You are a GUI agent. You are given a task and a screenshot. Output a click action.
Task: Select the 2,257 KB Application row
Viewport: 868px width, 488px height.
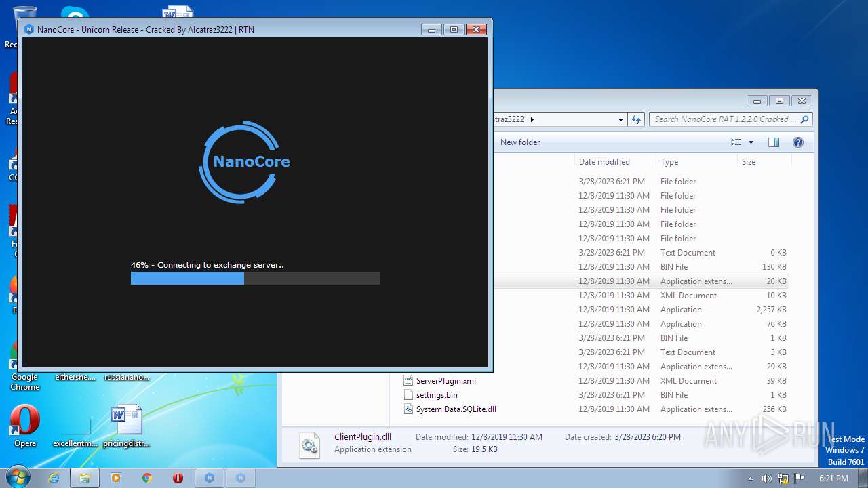coord(642,310)
